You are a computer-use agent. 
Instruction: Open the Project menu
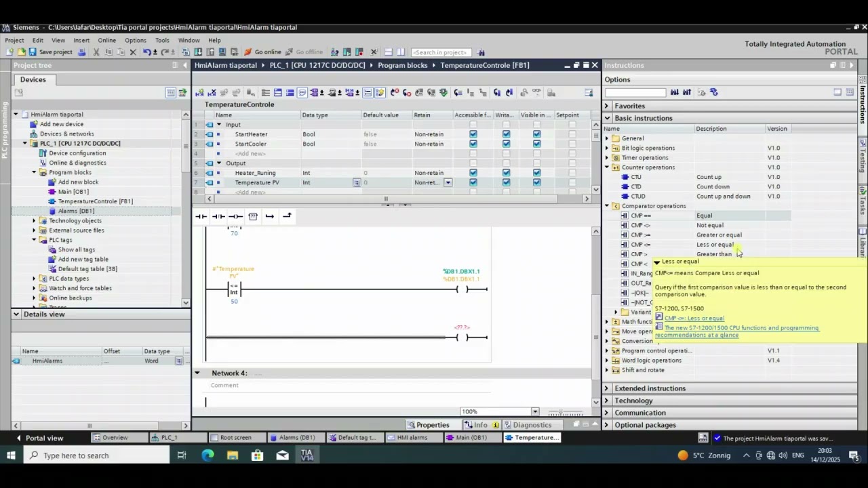14,40
